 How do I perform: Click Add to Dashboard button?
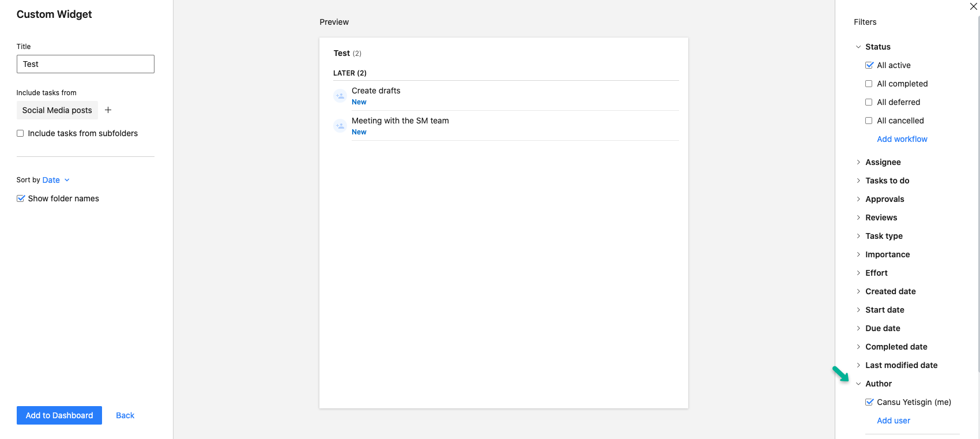[59, 415]
